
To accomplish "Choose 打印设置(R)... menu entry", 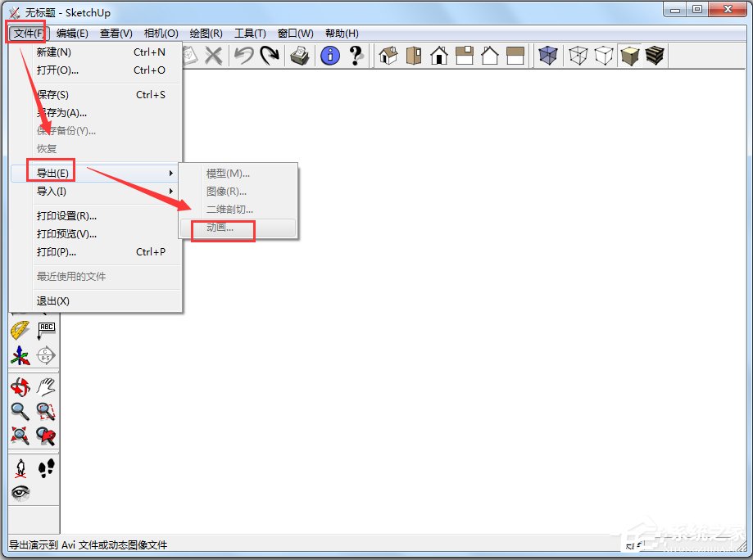I will point(96,216).
